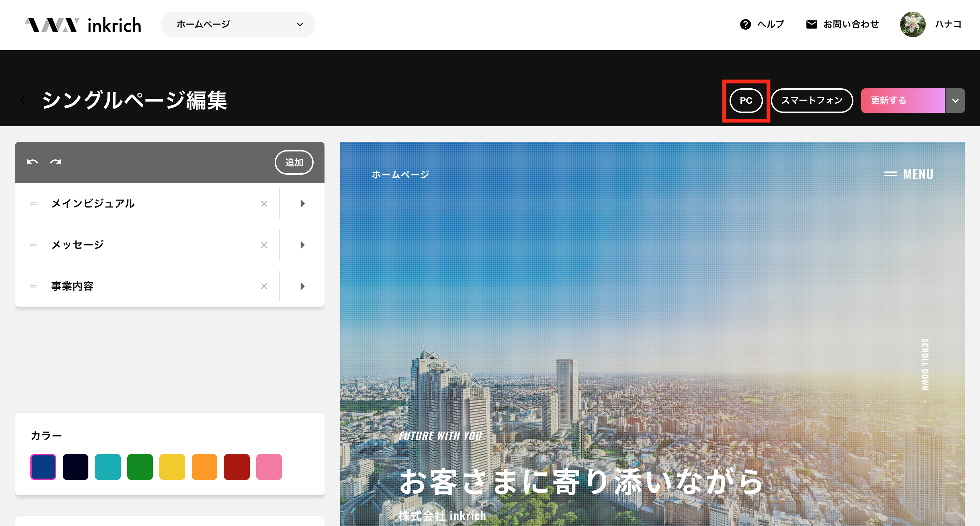Viewport: 980px width, 526px height.
Task: Choose the dark navy color swatch
Action: pyautogui.click(x=75, y=467)
